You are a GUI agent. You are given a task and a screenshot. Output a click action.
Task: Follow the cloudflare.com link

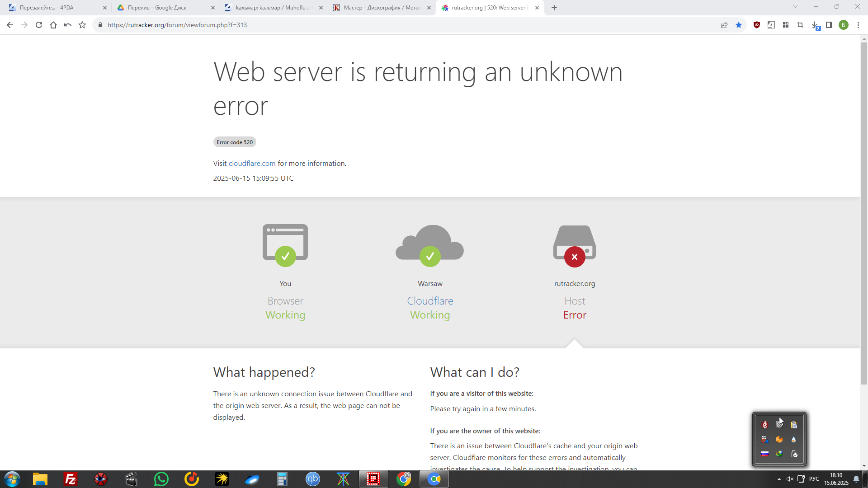tap(252, 164)
